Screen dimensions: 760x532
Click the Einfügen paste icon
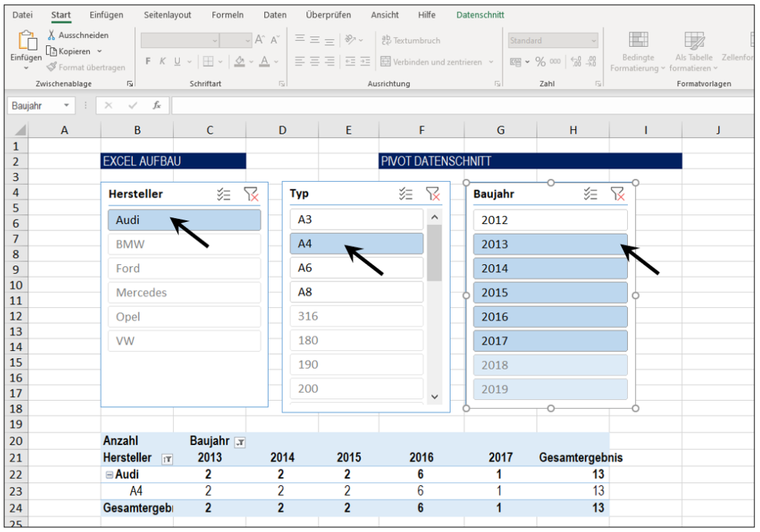click(x=27, y=41)
